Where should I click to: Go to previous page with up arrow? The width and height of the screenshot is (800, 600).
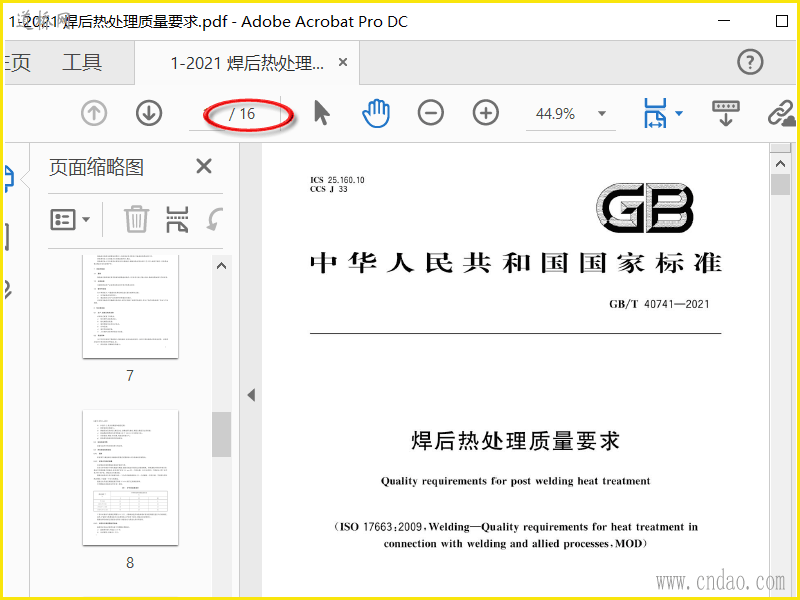coord(94,113)
